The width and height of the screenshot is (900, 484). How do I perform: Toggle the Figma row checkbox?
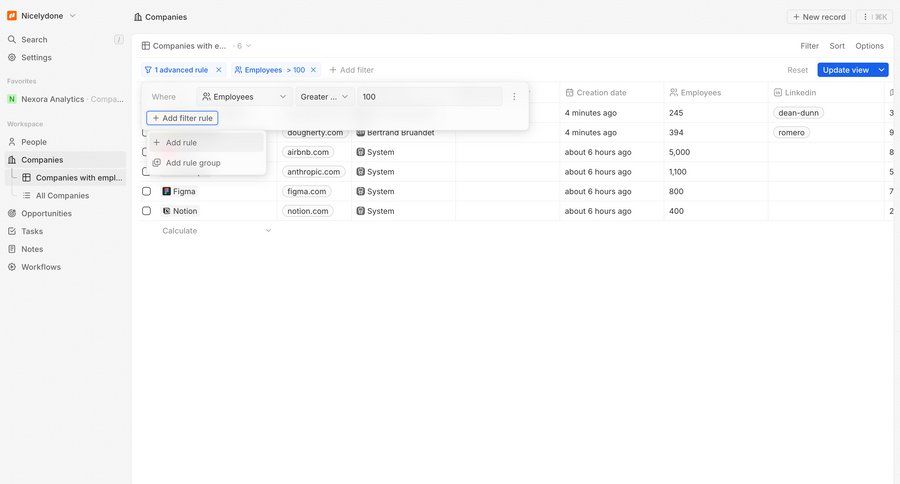click(x=146, y=191)
